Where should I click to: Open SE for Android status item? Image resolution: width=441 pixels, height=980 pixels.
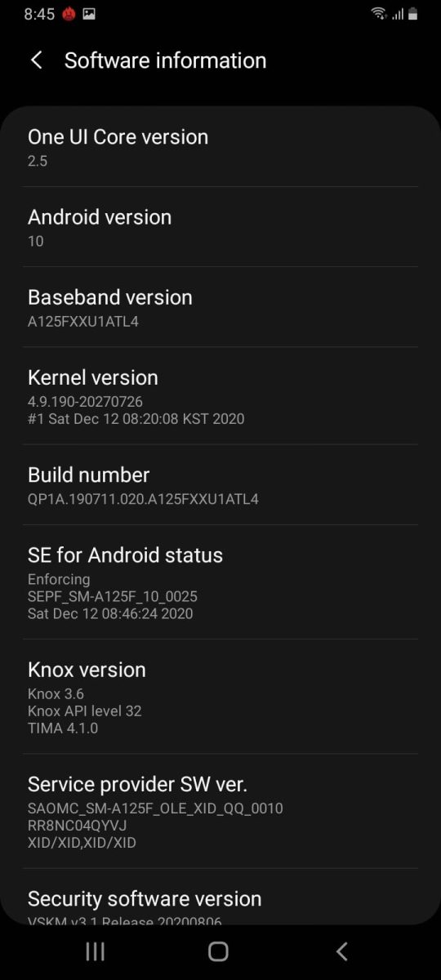(220, 582)
